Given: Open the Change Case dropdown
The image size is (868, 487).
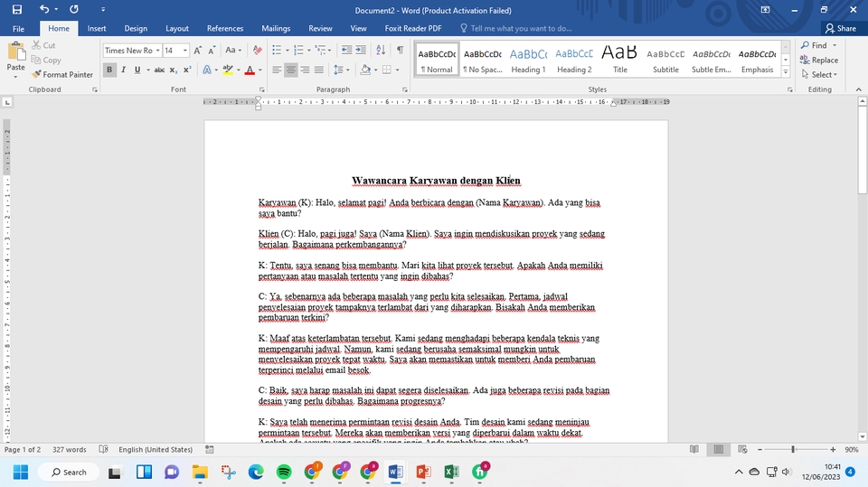Looking at the screenshot, I should tap(233, 51).
